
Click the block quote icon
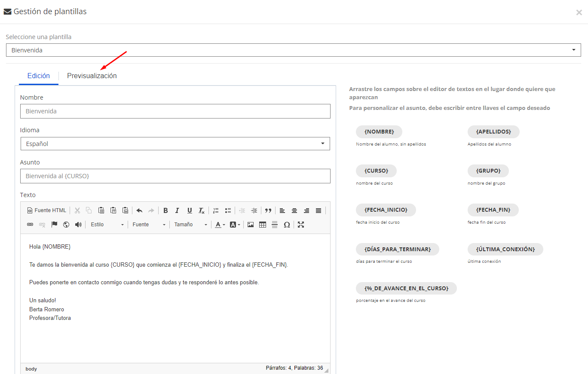click(268, 210)
